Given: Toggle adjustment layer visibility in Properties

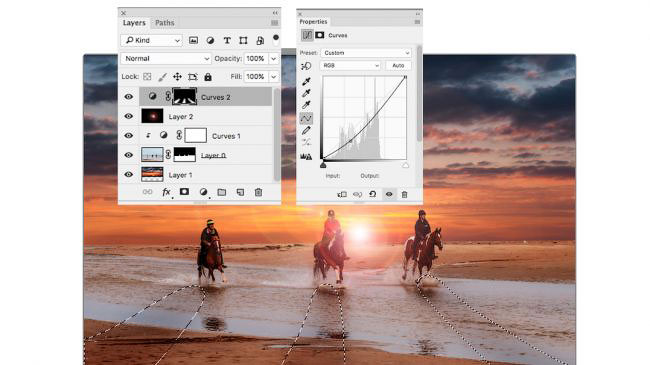Looking at the screenshot, I should tap(389, 194).
